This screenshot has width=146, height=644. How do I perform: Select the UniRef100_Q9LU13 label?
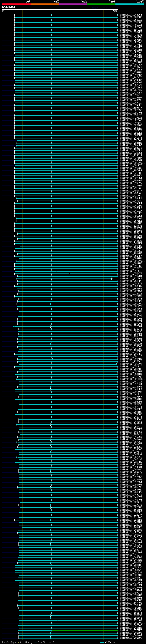pyautogui.click(x=131, y=357)
